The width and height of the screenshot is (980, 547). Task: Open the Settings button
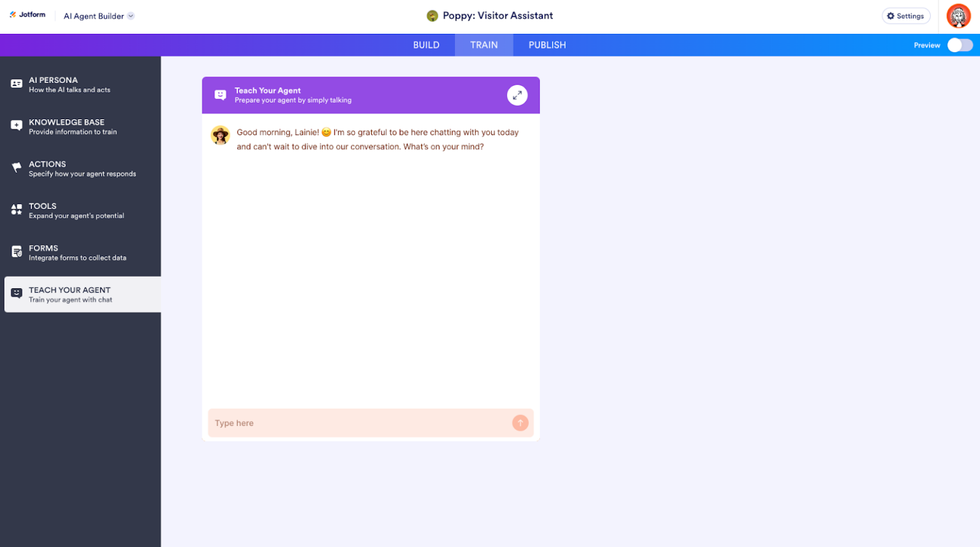[x=906, y=15]
